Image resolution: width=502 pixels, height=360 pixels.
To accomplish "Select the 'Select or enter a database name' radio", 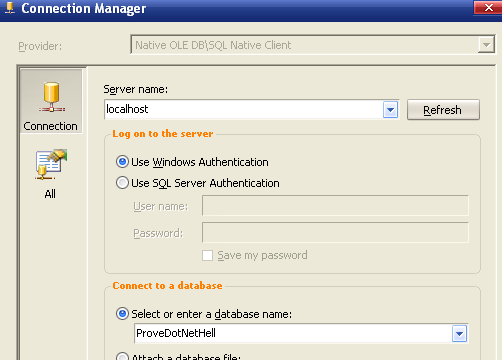I will click(122, 314).
